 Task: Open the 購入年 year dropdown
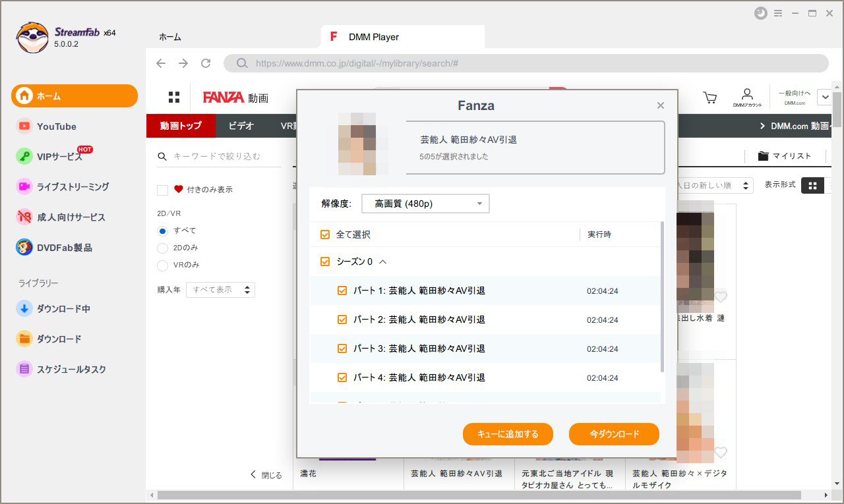pyautogui.click(x=220, y=290)
